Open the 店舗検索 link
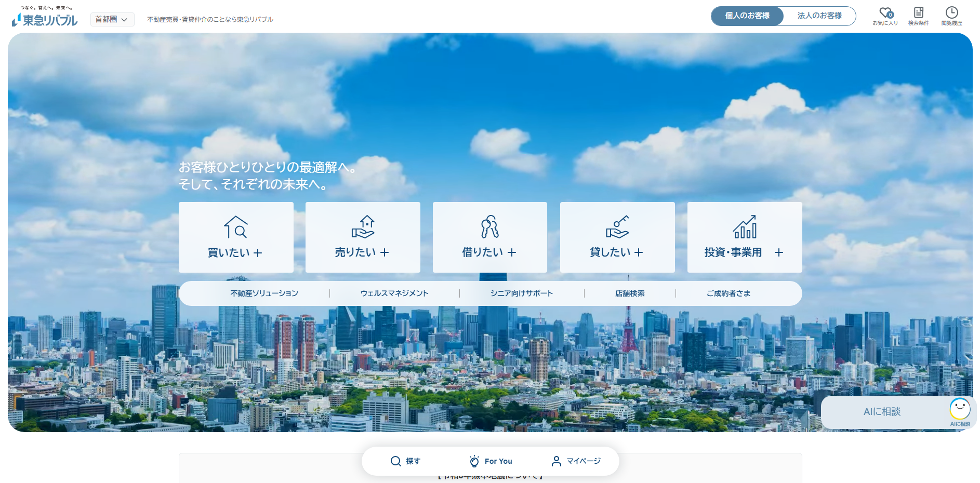 point(630,293)
